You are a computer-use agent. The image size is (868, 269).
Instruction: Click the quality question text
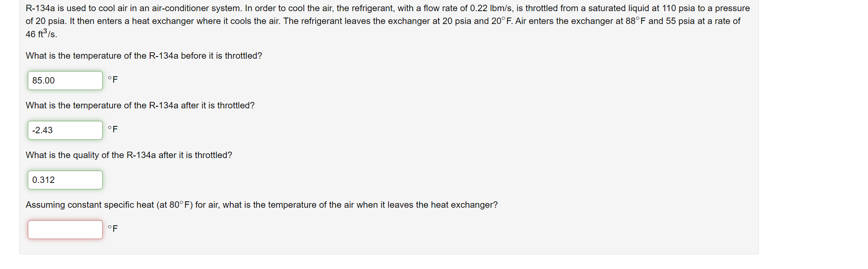(x=128, y=155)
